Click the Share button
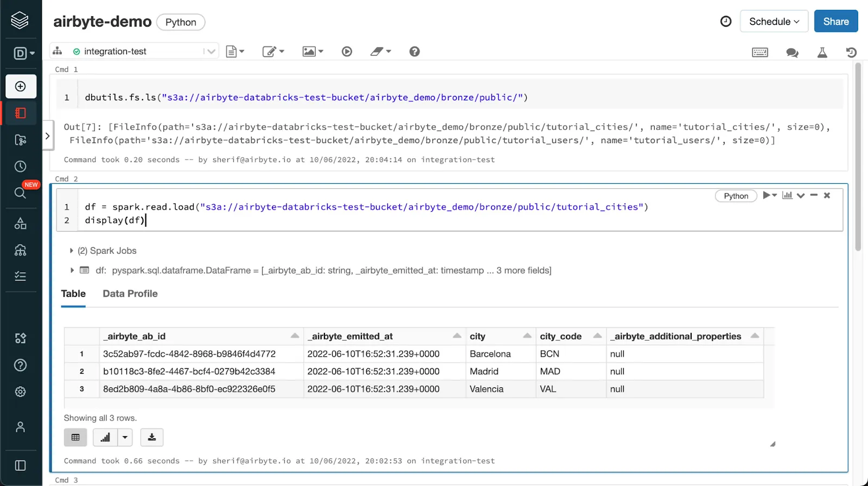868x486 pixels. tap(836, 21)
